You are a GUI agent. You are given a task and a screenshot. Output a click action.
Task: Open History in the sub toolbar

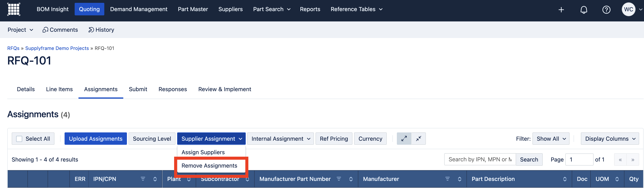101,30
